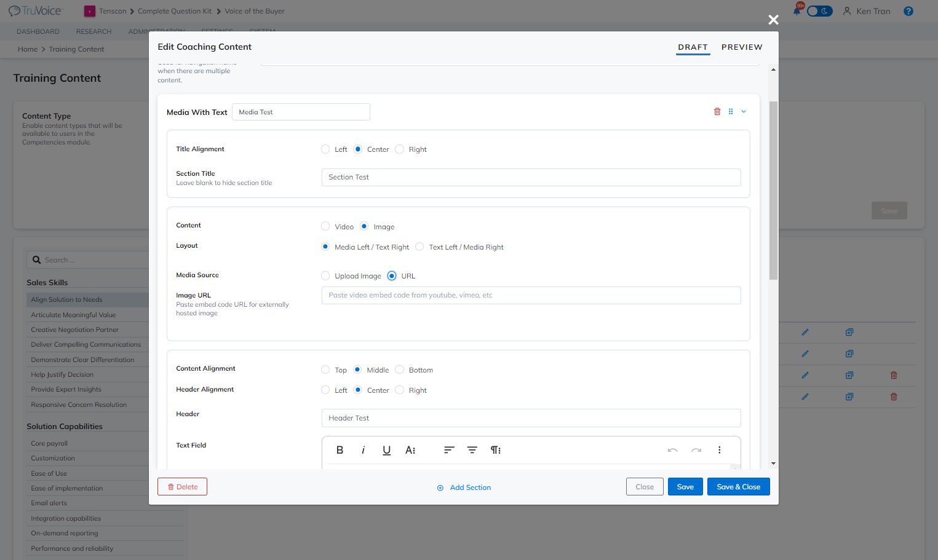Screen dimensions: 938x560
Task: Open the DASHBOARD menu
Action: click(x=38, y=31)
